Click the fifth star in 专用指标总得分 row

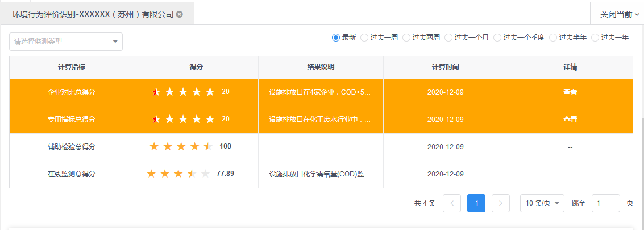[210, 119]
